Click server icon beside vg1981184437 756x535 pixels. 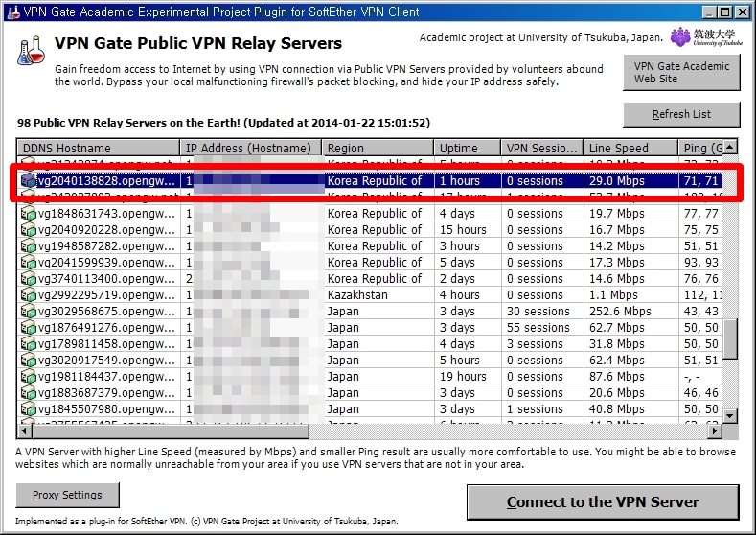(28, 377)
